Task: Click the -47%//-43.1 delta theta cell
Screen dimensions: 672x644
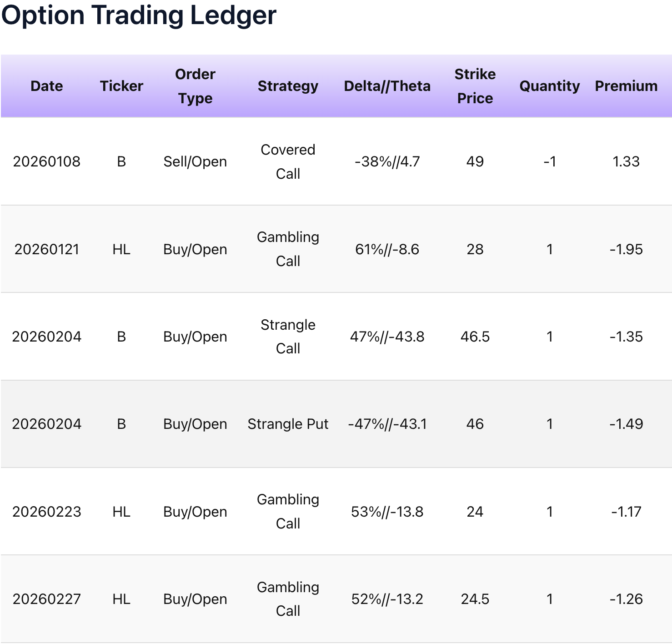Action: pyautogui.click(x=387, y=424)
